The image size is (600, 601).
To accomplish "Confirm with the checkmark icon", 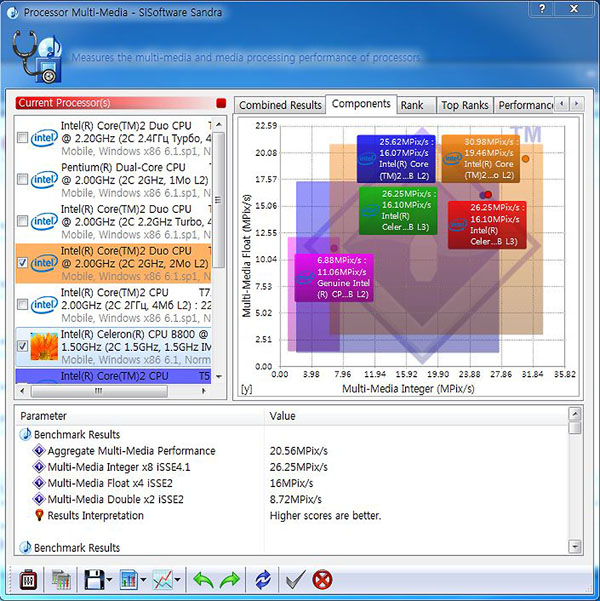I will (x=296, y=580).
